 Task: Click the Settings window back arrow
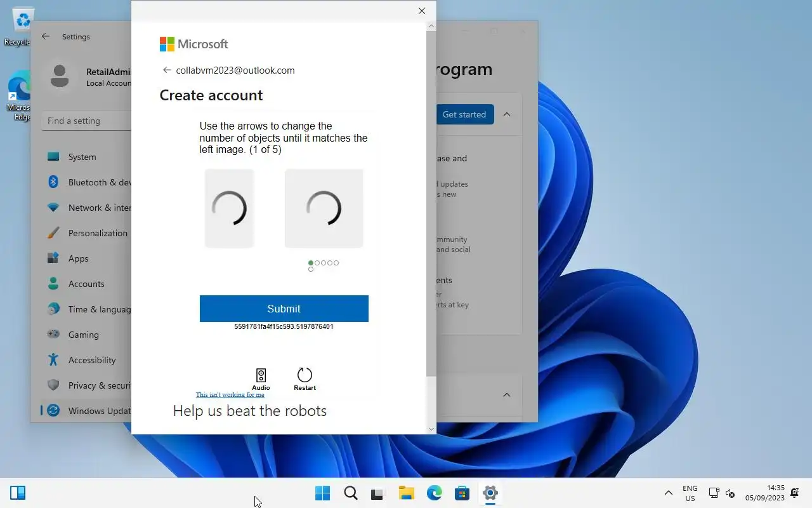pyautogui.click(x=46, y=37)
